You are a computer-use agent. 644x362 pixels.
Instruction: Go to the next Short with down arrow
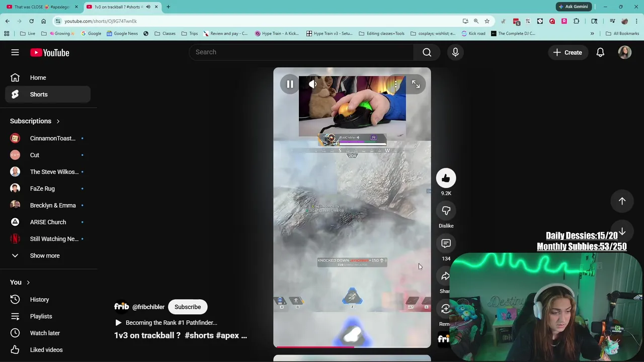622,232
